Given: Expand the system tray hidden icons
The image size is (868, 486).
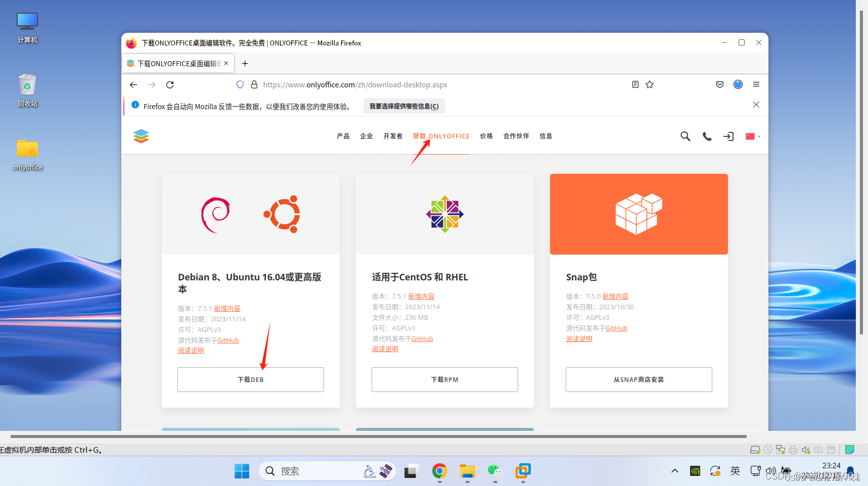Looking at the screenshot, I should pos(675,471).
